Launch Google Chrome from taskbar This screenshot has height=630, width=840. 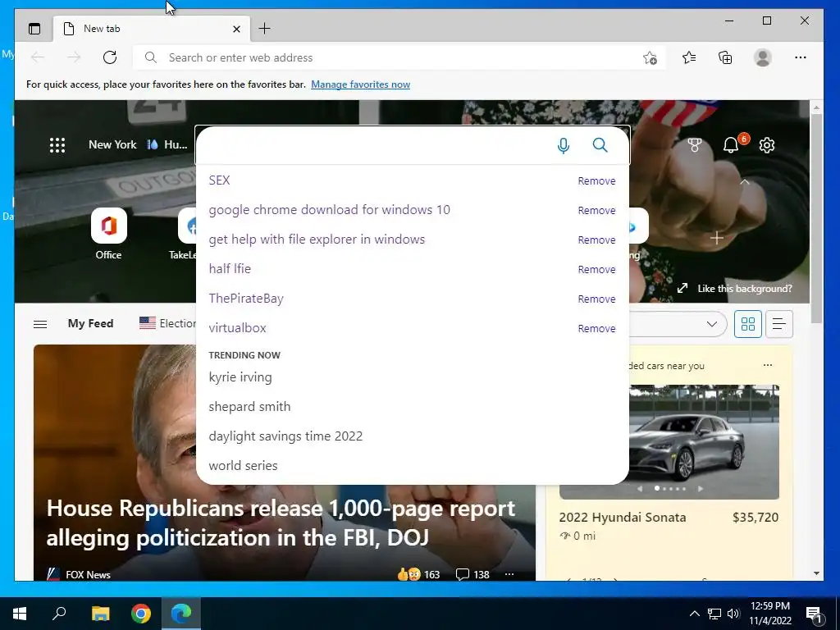[x=141, y=614]
